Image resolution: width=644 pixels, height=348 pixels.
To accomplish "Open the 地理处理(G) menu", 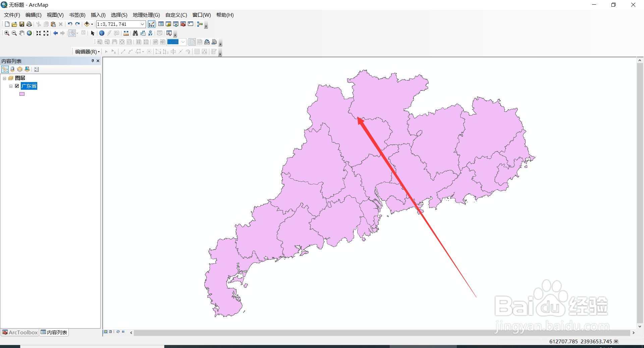I will [x=146, y=15].
